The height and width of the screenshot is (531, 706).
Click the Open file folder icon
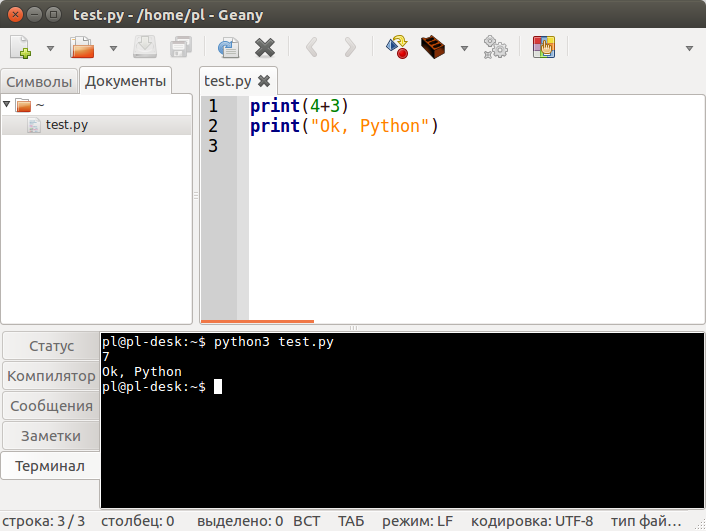(82, 47)
